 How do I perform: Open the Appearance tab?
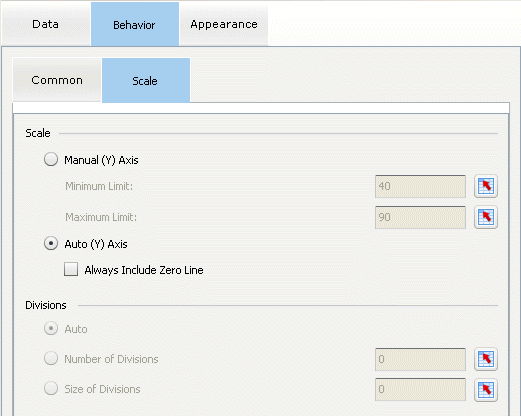click(224, 24)
